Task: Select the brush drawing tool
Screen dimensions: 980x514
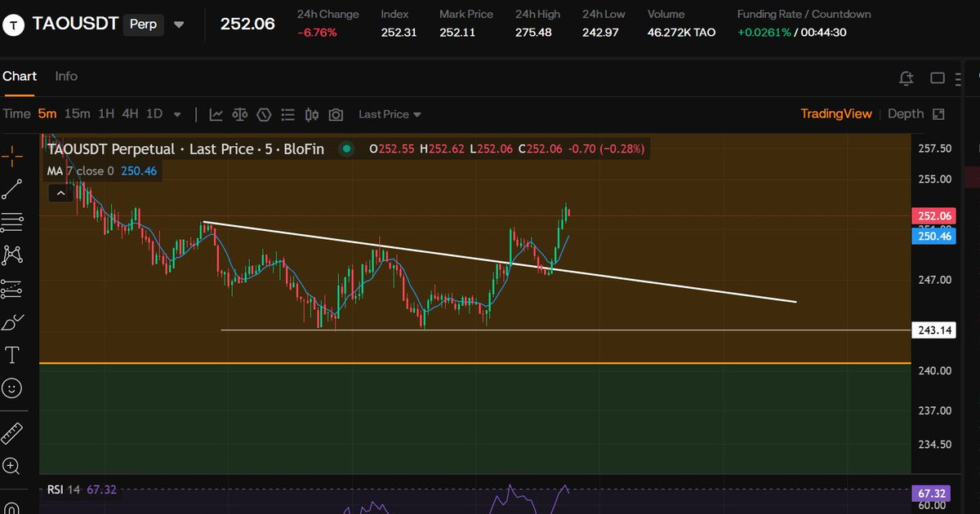Action: point(11,322)
